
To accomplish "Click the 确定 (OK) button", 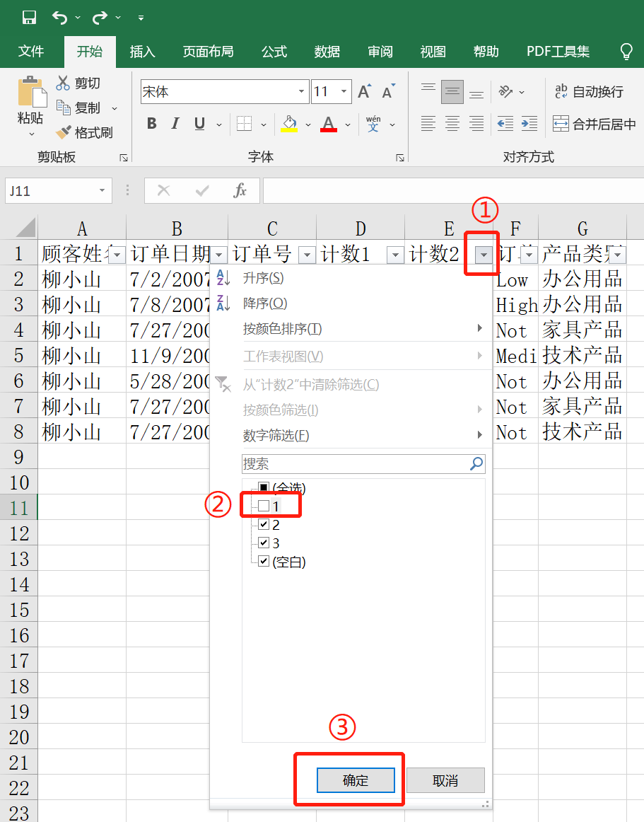I will [356, 780].
